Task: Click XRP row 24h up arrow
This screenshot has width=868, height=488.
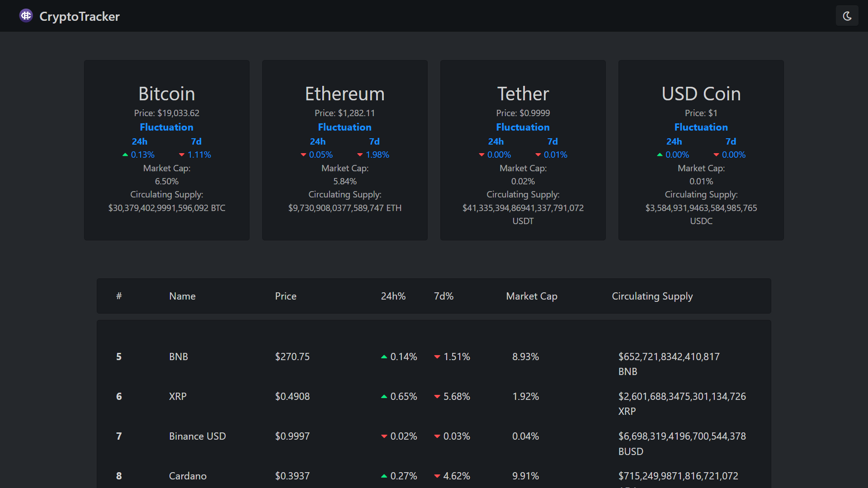Action: pos(384,397)
